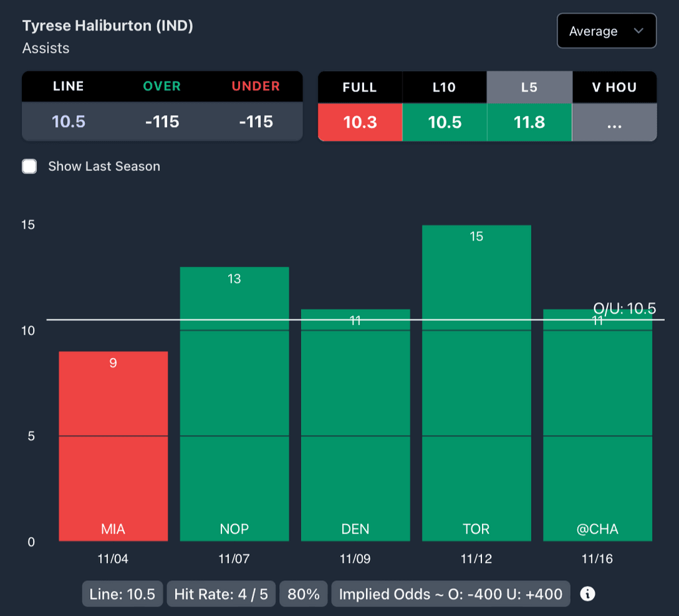Click the DEN bar for 11/09
This screenshot has height=616, width=679.
(355, 424)
